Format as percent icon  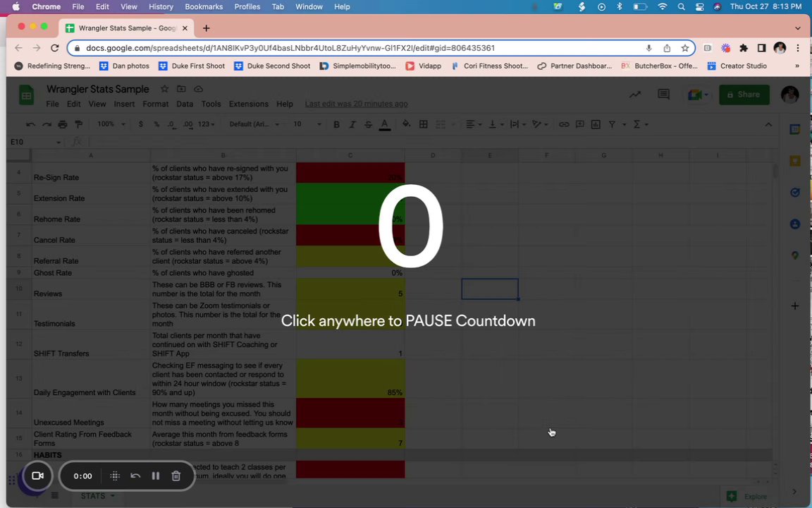coord(156,124)
